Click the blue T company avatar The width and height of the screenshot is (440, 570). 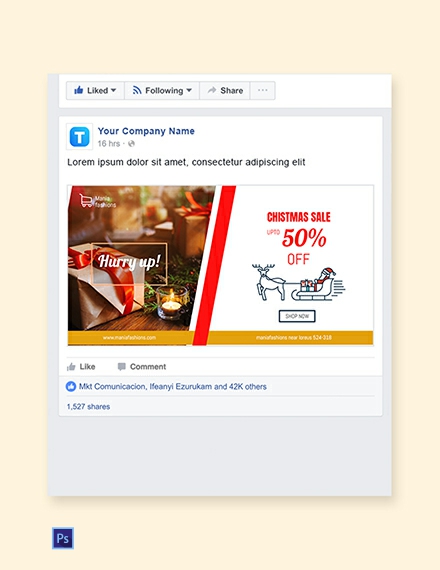click(79, 137)
